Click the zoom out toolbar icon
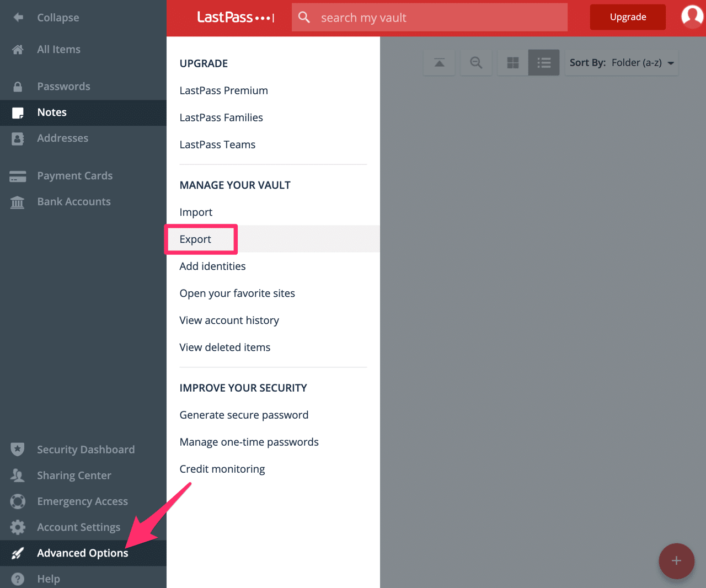This screenshot has width=706, height=588. point(476,62)
